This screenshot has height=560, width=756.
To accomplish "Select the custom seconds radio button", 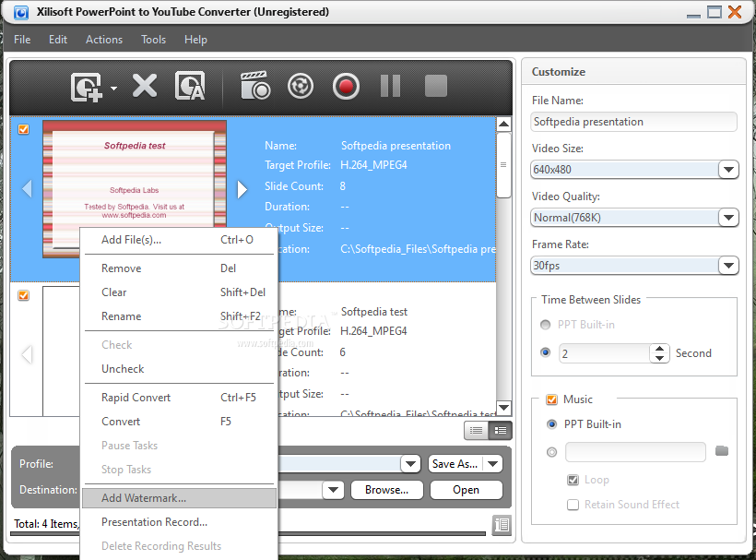I will (x=545, y=352).
